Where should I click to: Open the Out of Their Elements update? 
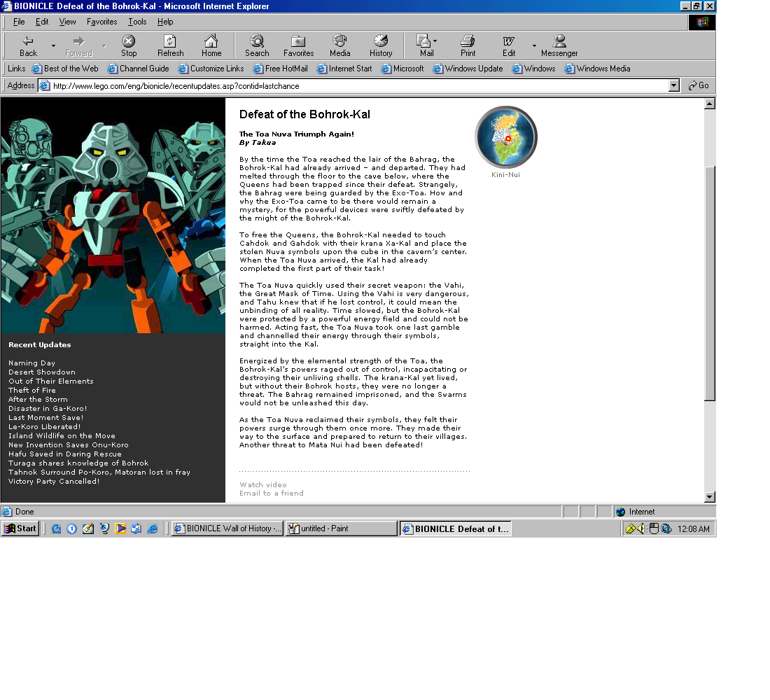[x=50, y=381]
